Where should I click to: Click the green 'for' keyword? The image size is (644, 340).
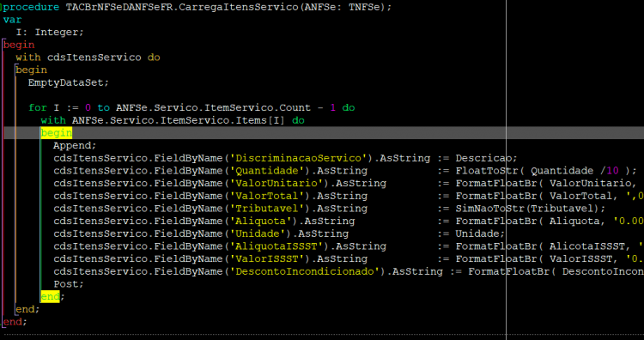(38, 107)
